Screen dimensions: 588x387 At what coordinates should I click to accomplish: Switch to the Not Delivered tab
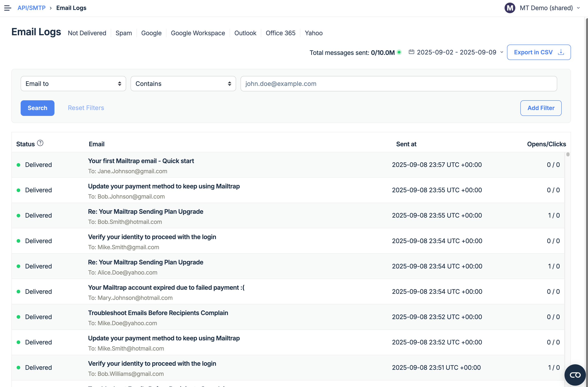[87, 33]
